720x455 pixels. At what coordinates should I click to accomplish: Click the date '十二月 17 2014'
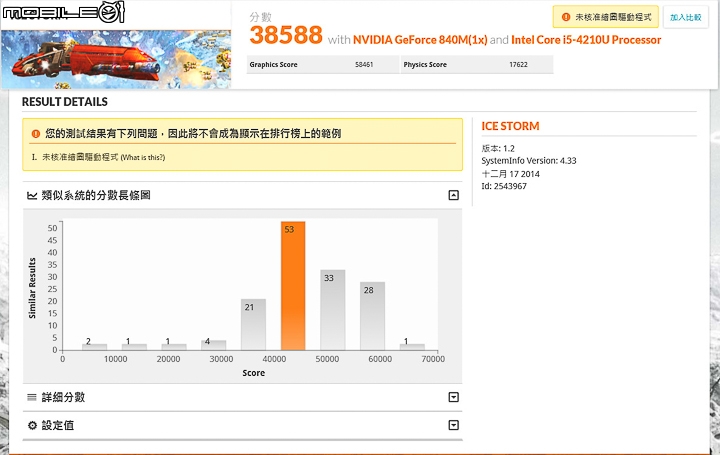coord(510,174)
